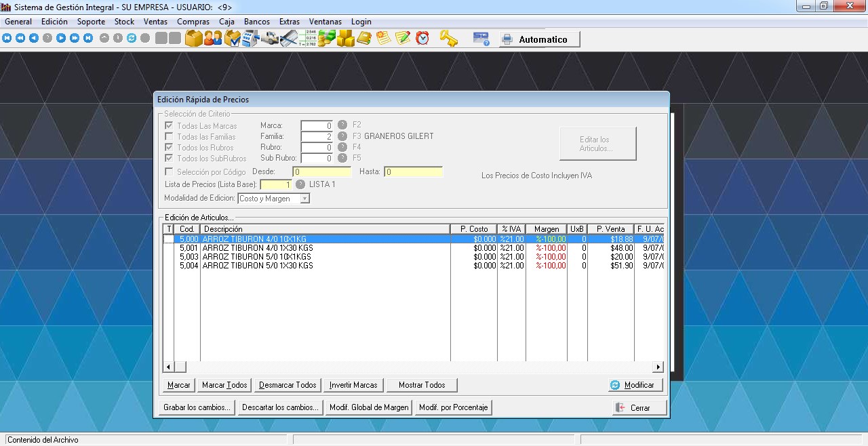Click the help icon next to Familia
This screenshot has height=446, width=868.
point(342,136)
